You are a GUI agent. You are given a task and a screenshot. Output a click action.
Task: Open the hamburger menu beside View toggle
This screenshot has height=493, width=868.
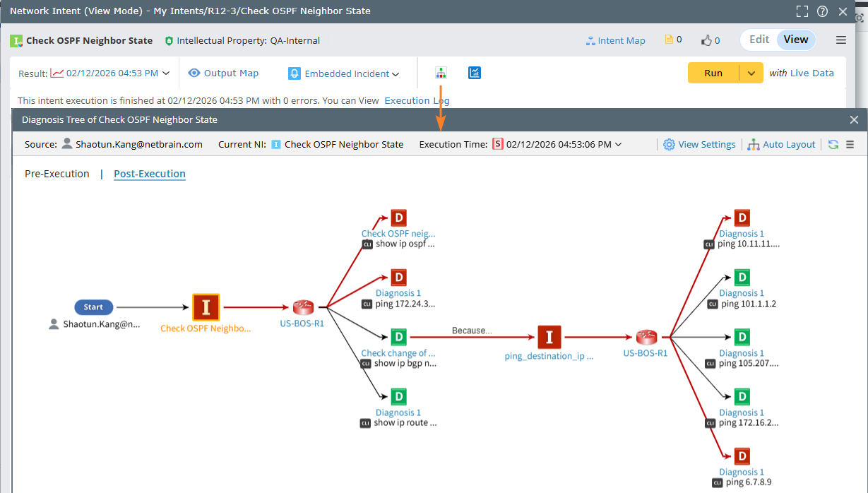pos(841,40)
